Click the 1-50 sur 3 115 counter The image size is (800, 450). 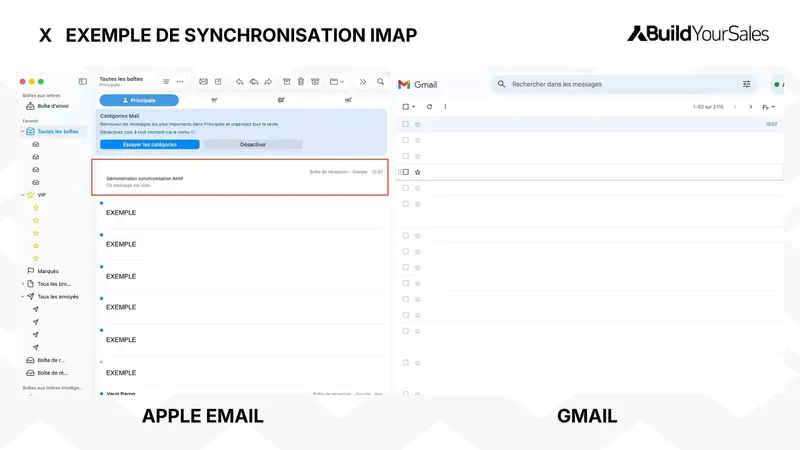click(708, 107)
